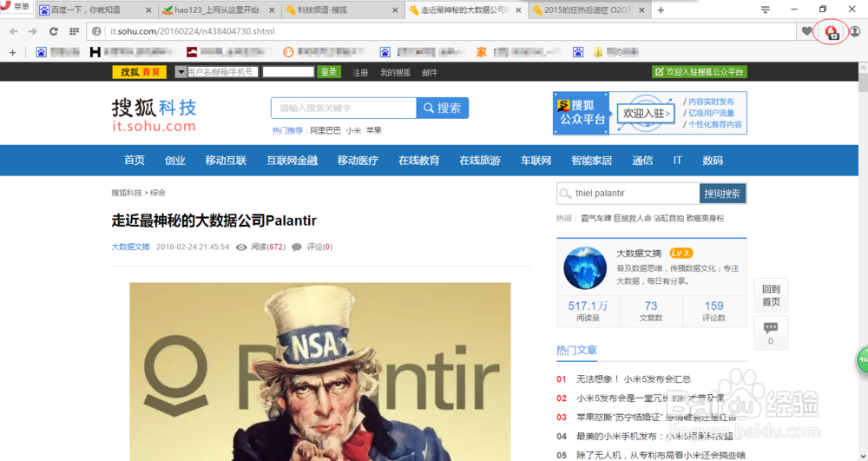This screenshot has width=868, height=461.
Task: Click the 大数据文摘 iceberg avatar
Action: coord(585,268)
